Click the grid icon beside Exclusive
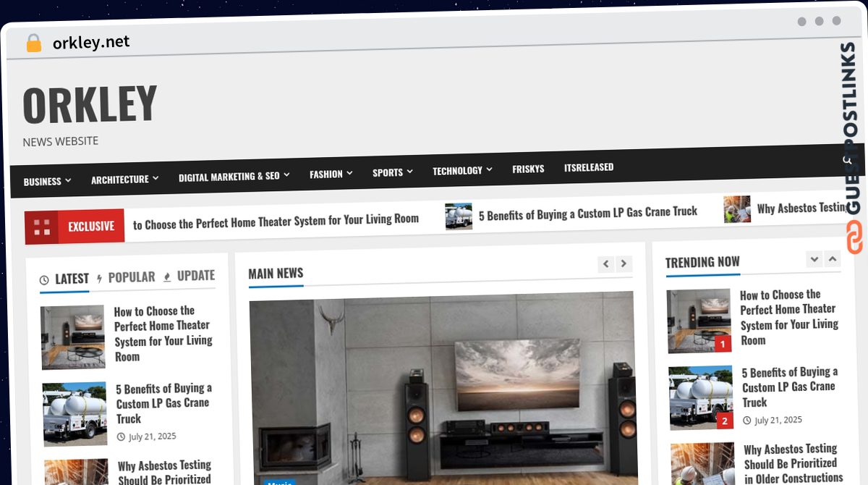This screenshot has width=868, height=485. [42, 227]
